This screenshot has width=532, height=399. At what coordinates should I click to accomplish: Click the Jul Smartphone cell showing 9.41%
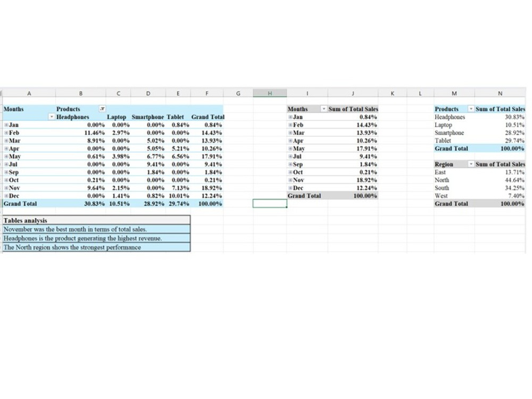pyautogui.click(x=148, y=164)
